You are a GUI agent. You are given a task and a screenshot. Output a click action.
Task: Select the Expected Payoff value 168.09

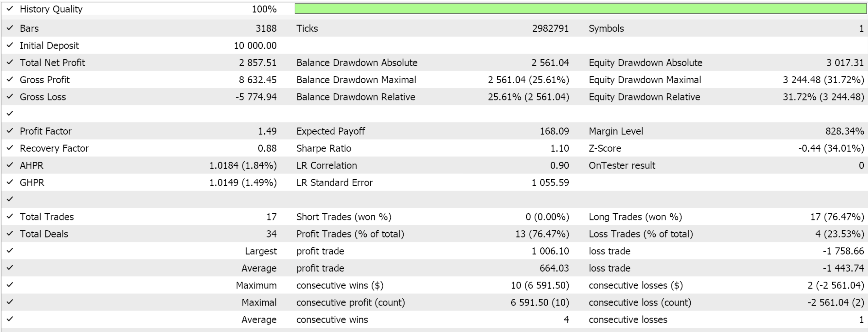[554, 131]
